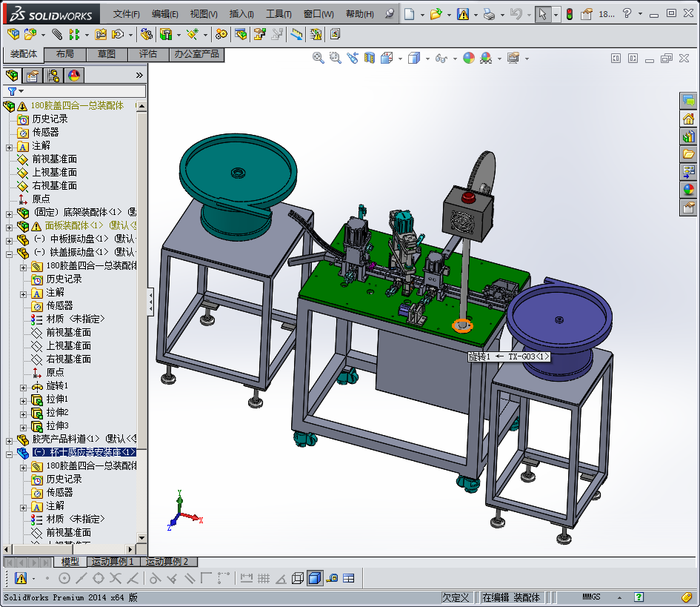Toggle the menu bar pushpin
Screen dimensions: 700x607
click(x=390, y=13)
